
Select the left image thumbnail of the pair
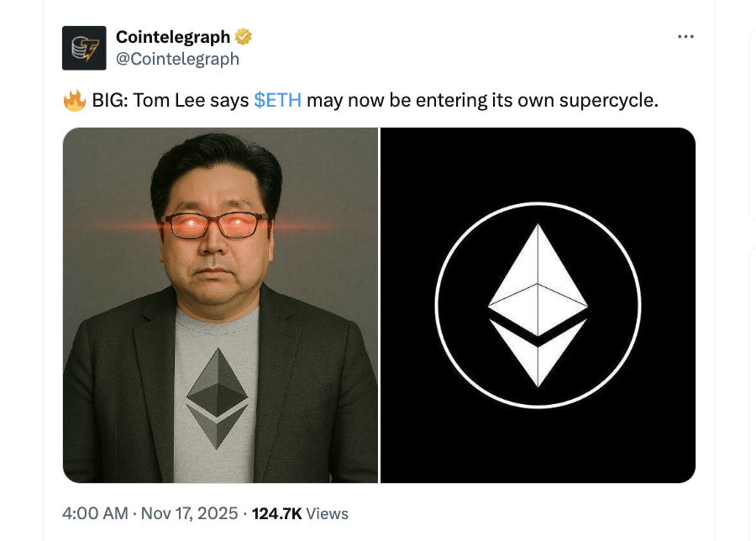click(220, 304)
